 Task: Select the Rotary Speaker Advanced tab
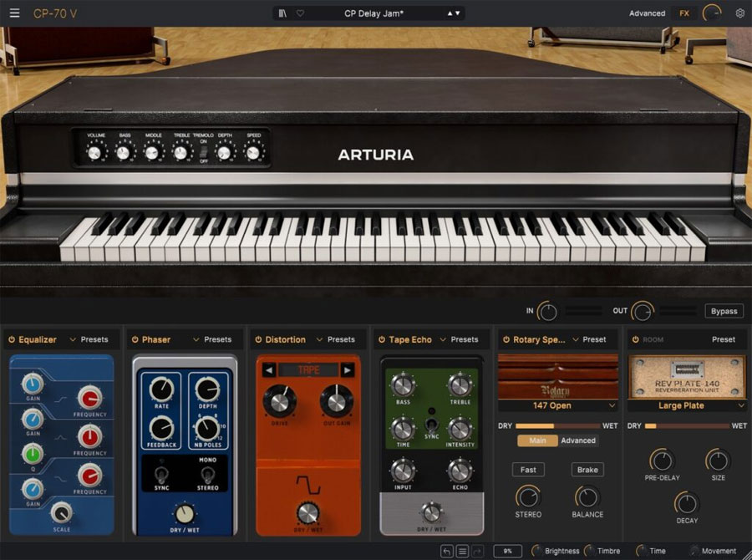(x=578, y=440)
